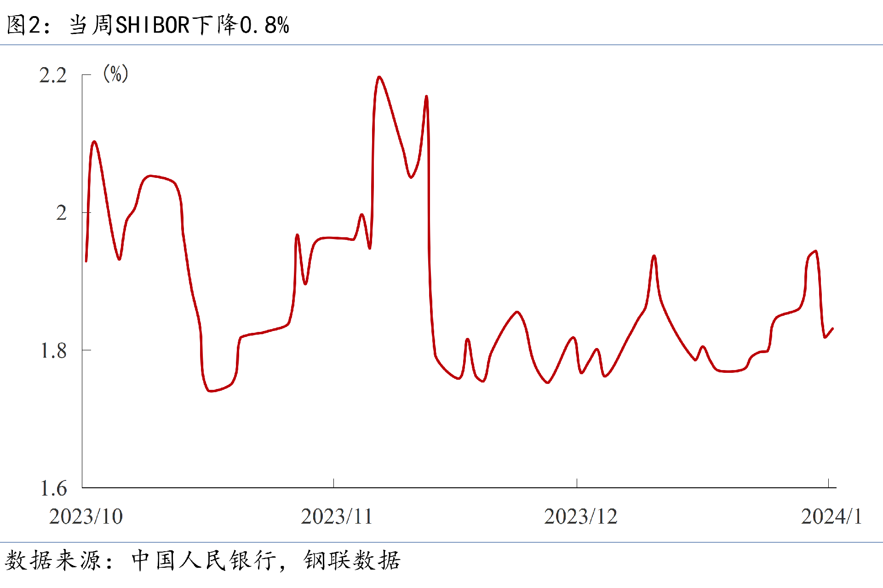
Task: Click the 2024/1 x-axis label
Action: tap(831, 517)
